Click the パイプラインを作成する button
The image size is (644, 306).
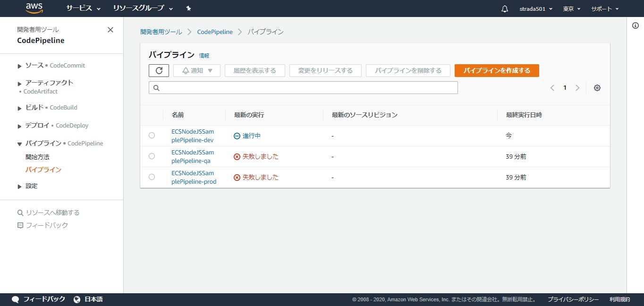coord(497,70)
